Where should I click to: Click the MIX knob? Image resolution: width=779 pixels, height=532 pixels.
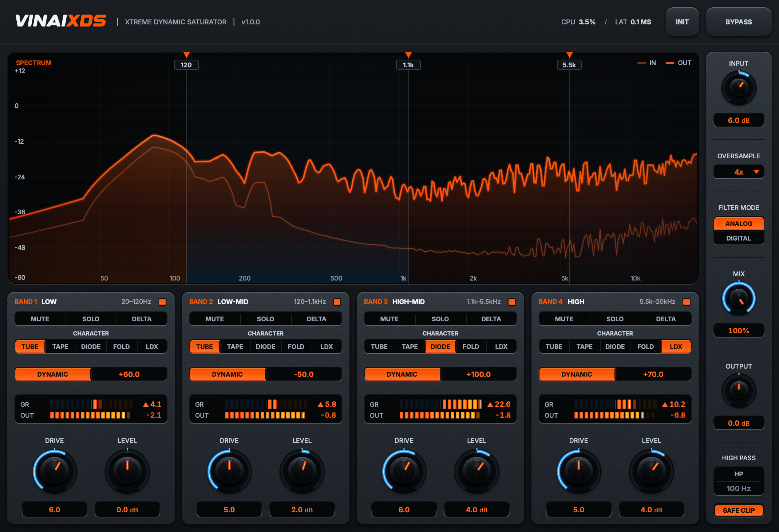[739, 298]
